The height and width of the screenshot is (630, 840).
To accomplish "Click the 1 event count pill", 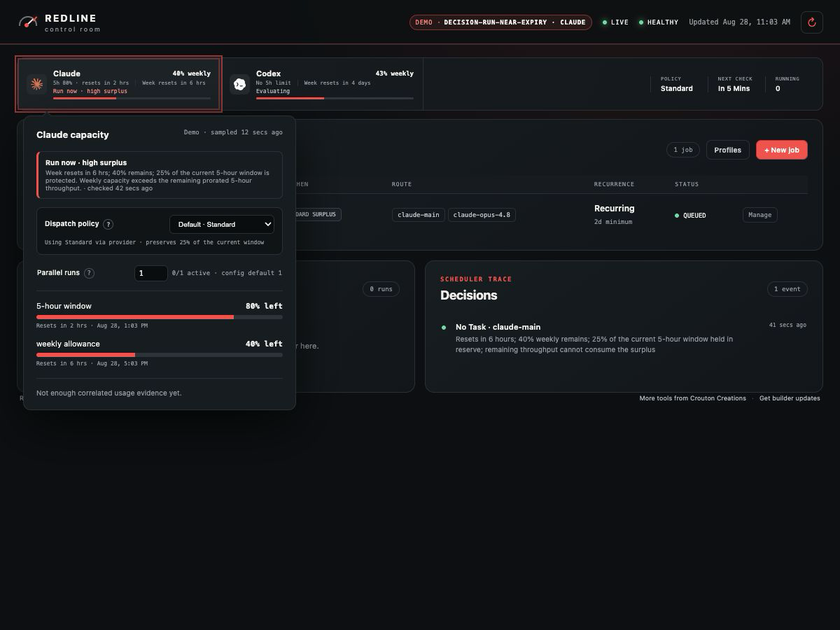I will 787,289.
